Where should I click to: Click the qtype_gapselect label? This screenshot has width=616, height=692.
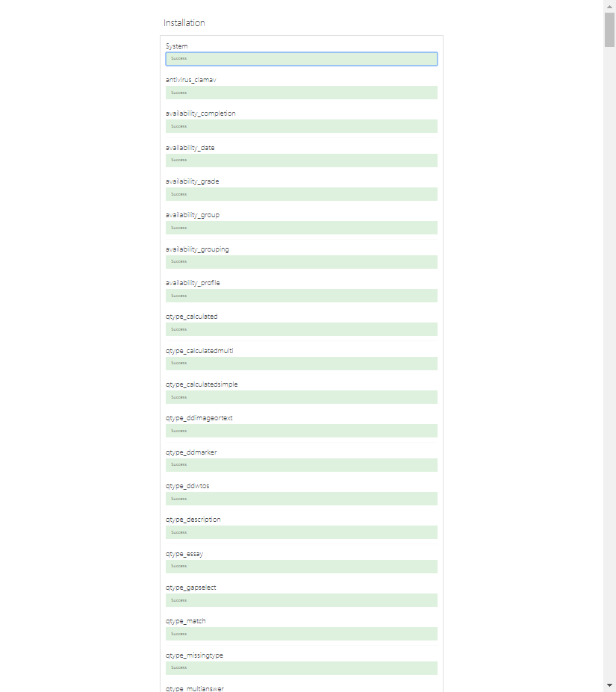coord(190,587)
